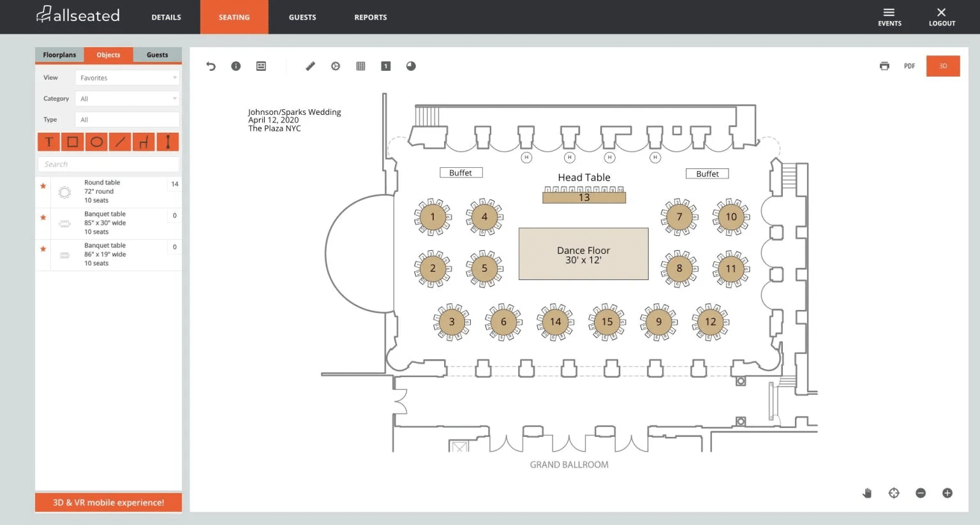Choose the chair object type icon
Image resolution: width=980 pixels, height=525 pixels.
pyautogui.click(x=144, y=142)
